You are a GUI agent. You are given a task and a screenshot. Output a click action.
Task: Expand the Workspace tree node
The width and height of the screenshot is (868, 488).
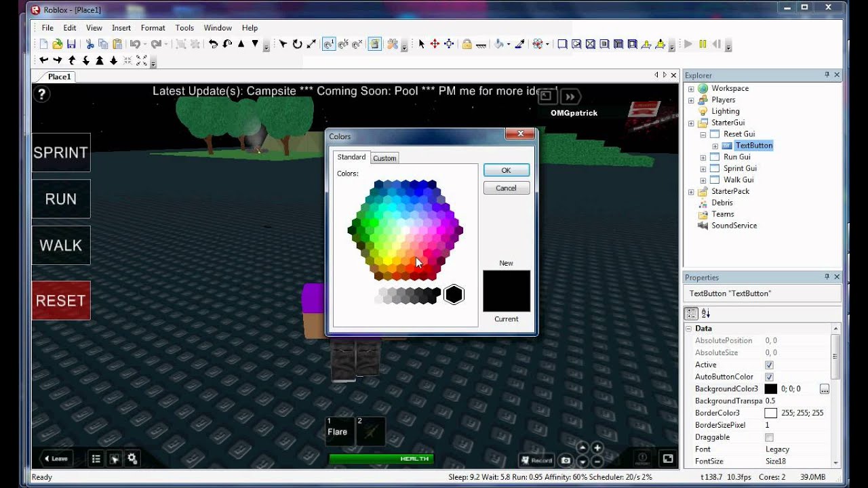point(691,89)
